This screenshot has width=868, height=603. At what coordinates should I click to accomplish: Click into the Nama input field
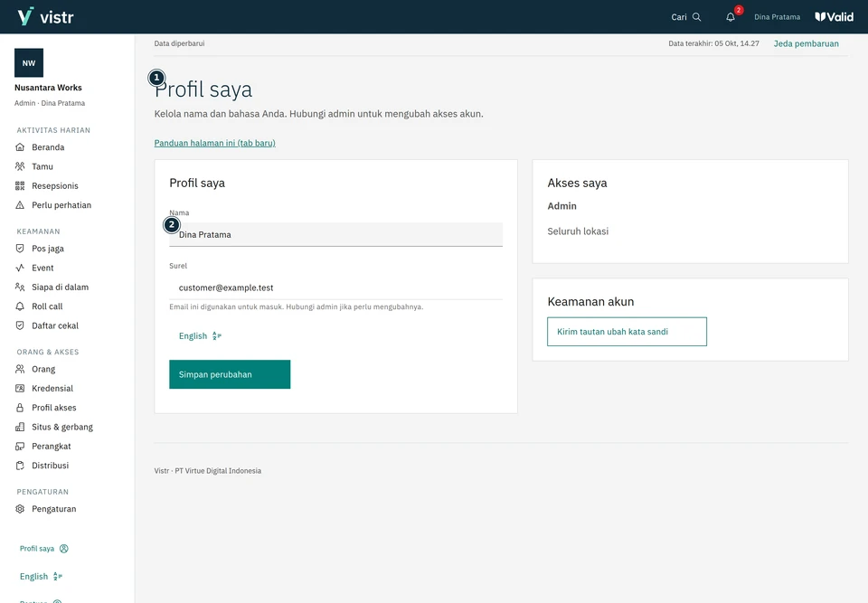click(x=336, y=235)
